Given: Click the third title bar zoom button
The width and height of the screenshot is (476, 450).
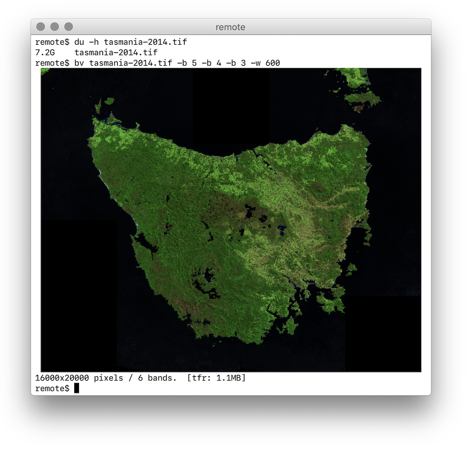Looking at the screenshot, I should click(x=69, y=27).
